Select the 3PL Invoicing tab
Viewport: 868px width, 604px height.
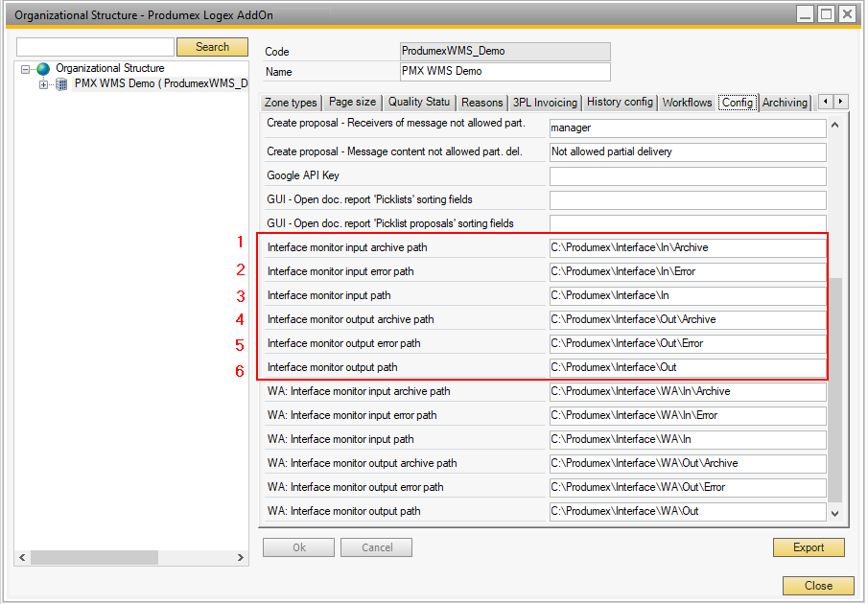tap(545, 103)
